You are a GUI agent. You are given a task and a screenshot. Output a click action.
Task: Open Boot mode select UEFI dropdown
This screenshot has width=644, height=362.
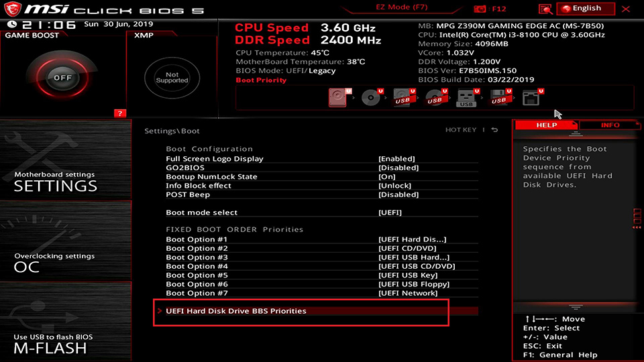390,213
